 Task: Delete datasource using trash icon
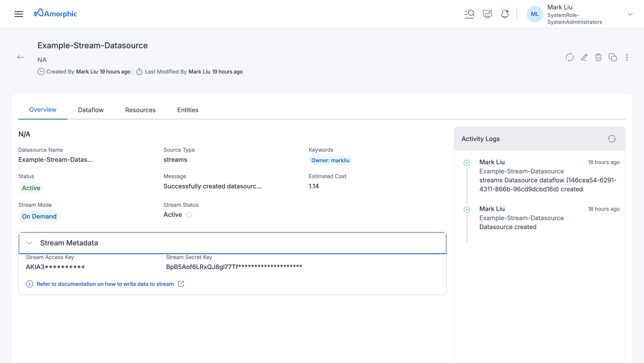click(x=598, y=57)
